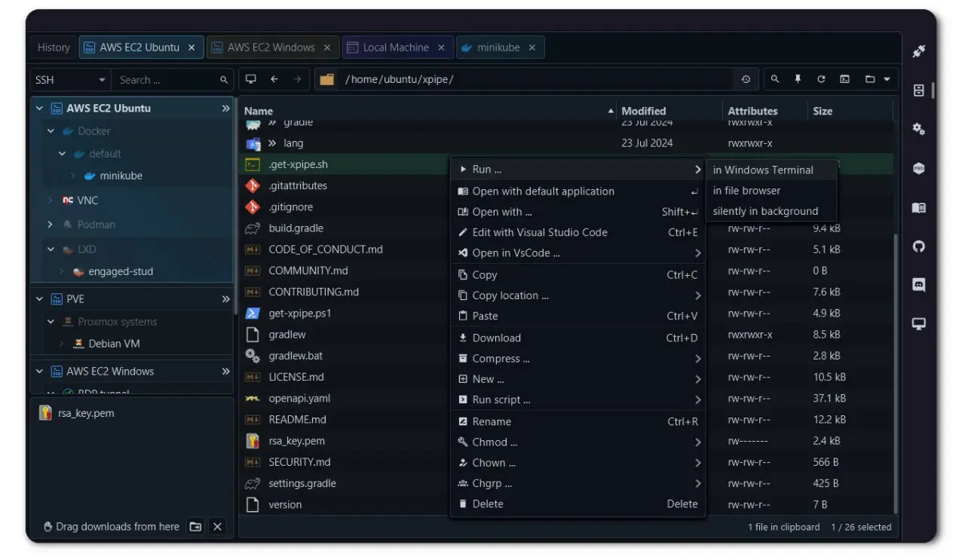The image size is (965, 560).
Task: Open the documentation book icon
Action: point(918,207)
